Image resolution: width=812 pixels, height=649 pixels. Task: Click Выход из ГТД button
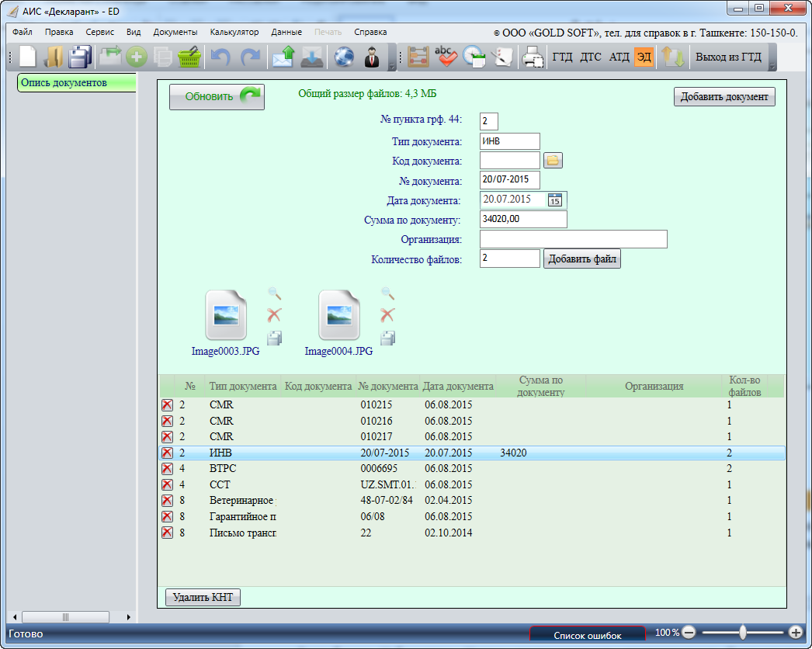[x=728, y=57]
